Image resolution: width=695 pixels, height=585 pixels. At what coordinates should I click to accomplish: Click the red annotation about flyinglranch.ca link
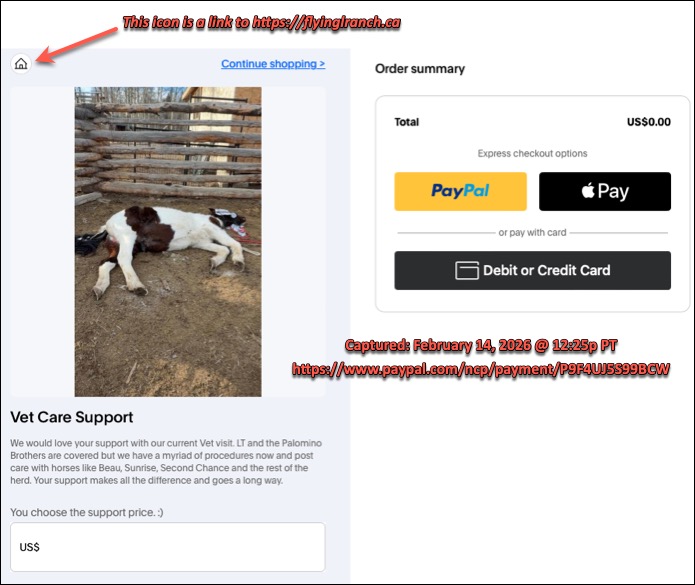point(262,22)
